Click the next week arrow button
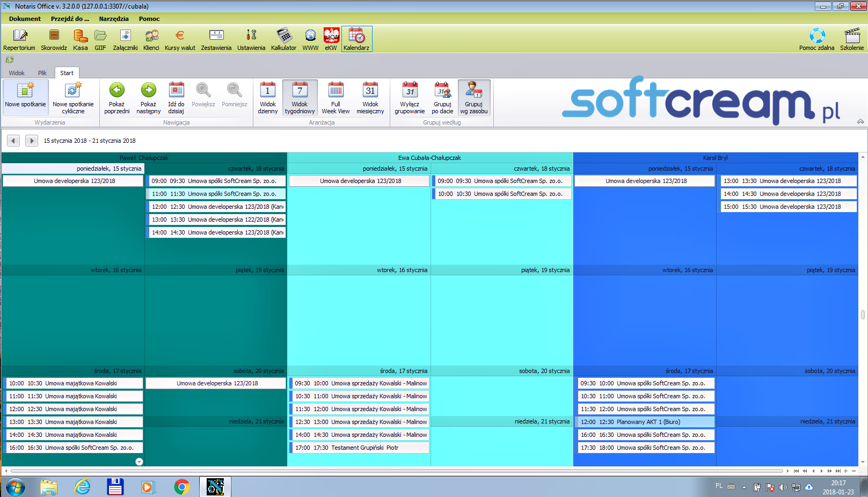868x497 pixels. tap(32, 141)
